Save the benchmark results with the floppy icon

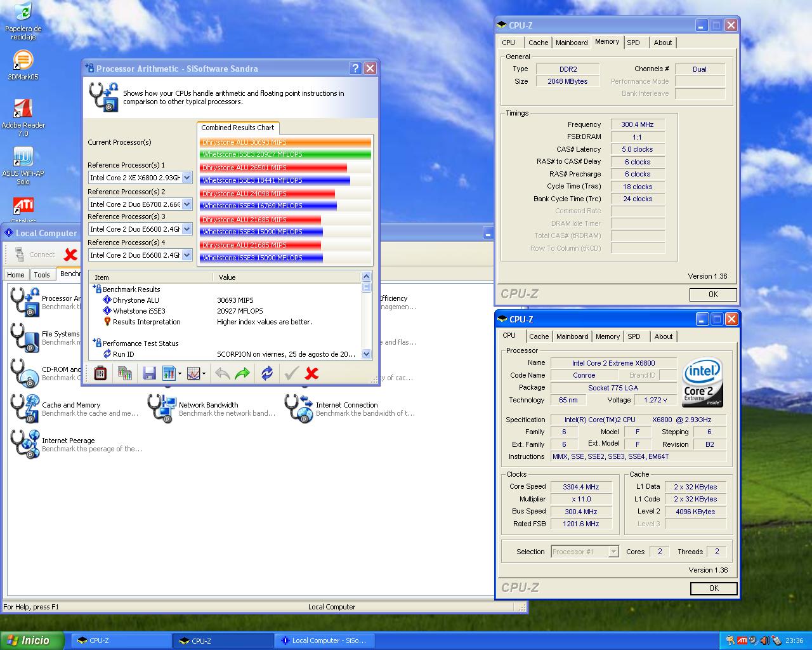pos(149,373)
